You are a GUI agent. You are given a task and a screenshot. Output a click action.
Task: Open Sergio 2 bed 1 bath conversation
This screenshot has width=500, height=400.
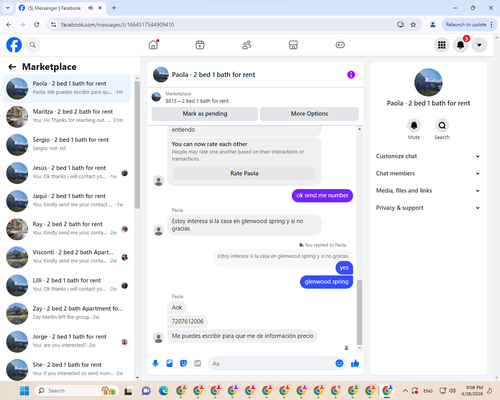(67, 145)
